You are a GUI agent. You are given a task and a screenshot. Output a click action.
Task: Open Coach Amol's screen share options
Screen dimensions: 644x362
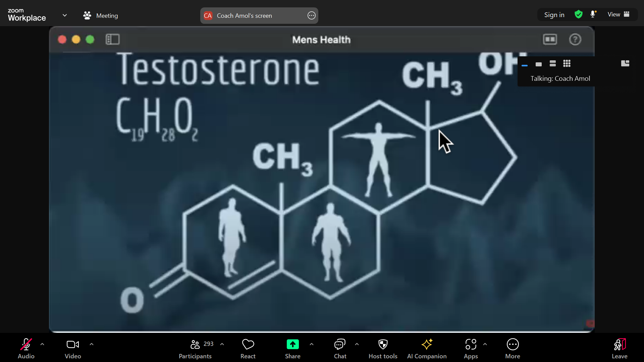point(311,15)
